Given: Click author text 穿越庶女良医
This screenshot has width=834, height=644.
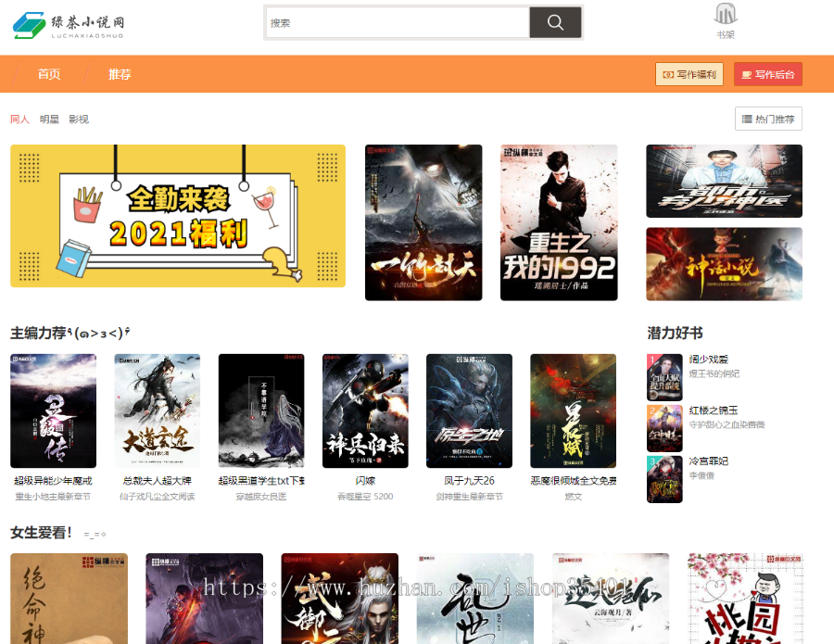Looking at the screenshot, I should click(x=261, y=497).
